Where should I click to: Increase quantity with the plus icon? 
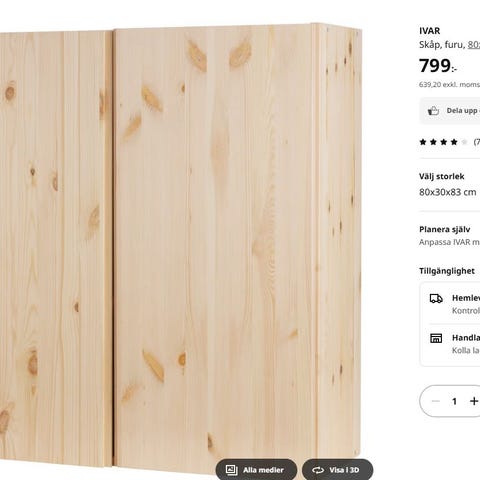pyautogui.click(x=474, y=401)
